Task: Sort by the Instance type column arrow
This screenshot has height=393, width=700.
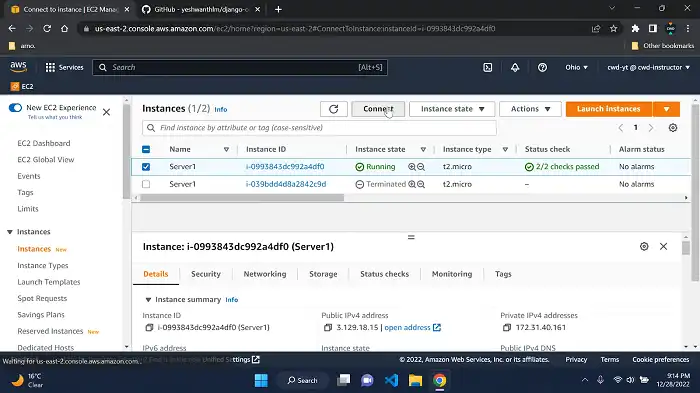Action: [505, 149]
